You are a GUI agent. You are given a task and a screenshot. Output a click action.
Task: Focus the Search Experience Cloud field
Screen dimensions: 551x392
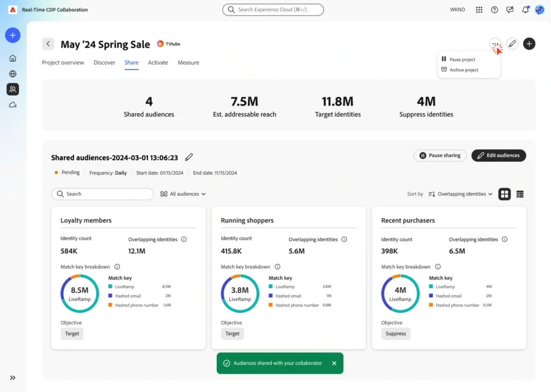pyautogui.click(x=273, y=10)
